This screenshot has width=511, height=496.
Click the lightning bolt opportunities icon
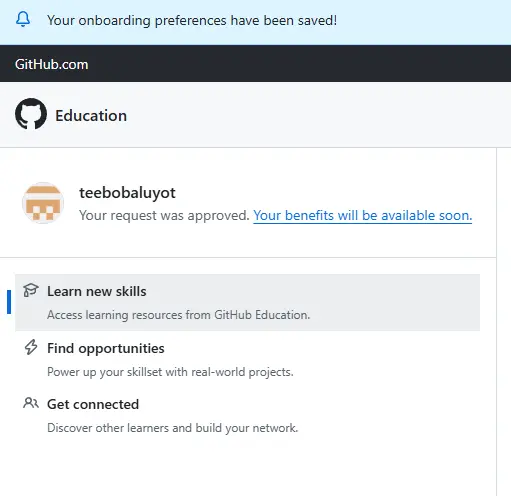click(x=31, y=347)
